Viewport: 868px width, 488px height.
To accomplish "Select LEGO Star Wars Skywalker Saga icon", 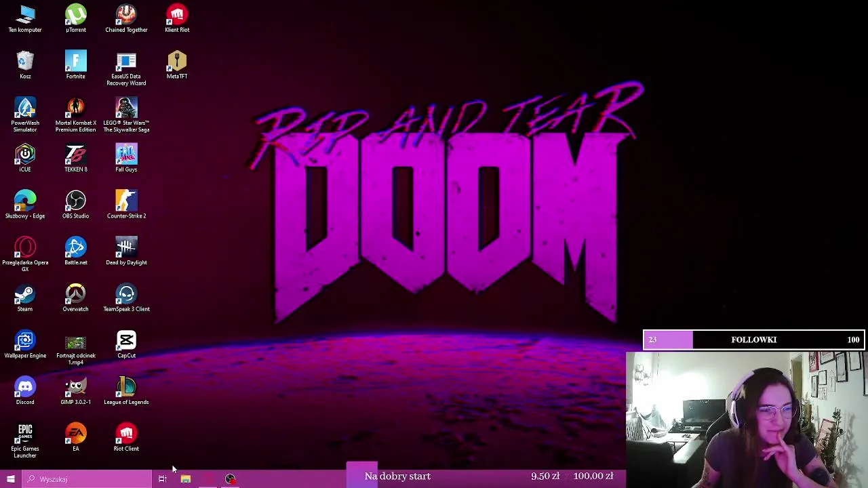I will [126, 115].
